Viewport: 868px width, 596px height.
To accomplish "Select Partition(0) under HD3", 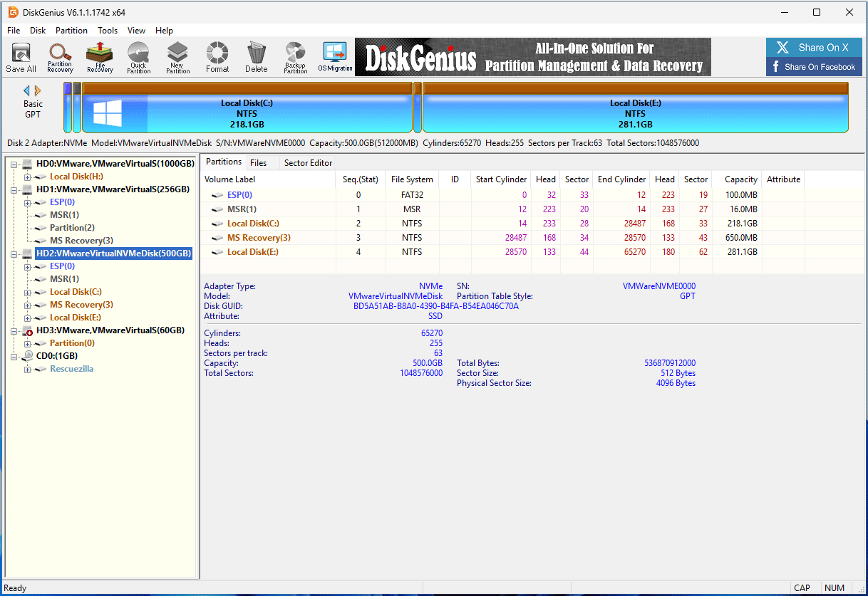I will point(72,343).
